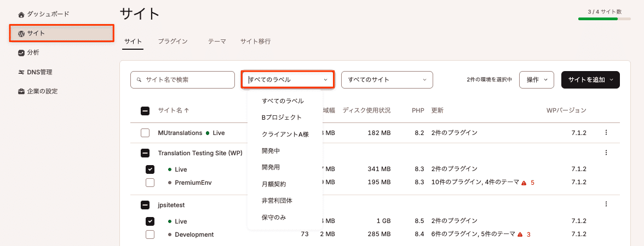The height and width of the screenshot is (246, 644).
Task: Uncheck the Live checkbox under jpsitetest
Action: click(x=150, y=221)
